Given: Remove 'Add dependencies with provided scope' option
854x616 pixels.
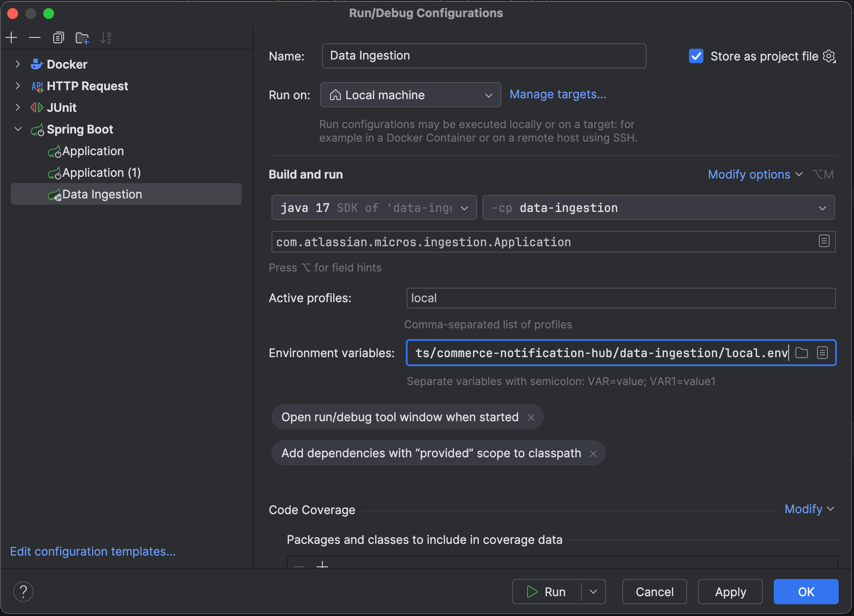Looking at the screenshot, I should coord(593,454).
